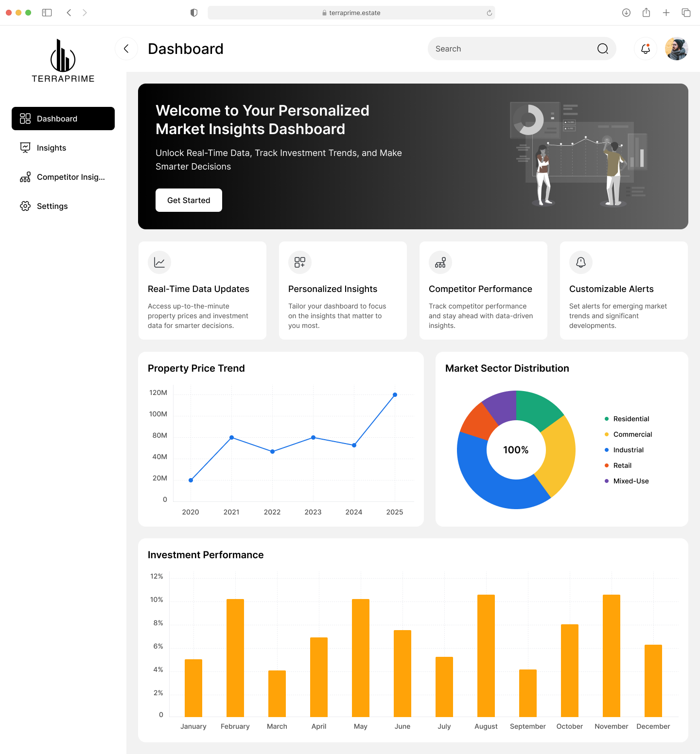Click the TerraPrime logo
Image resolution: width=700 pixels, height=754 pixels.
tap(63, 61)
